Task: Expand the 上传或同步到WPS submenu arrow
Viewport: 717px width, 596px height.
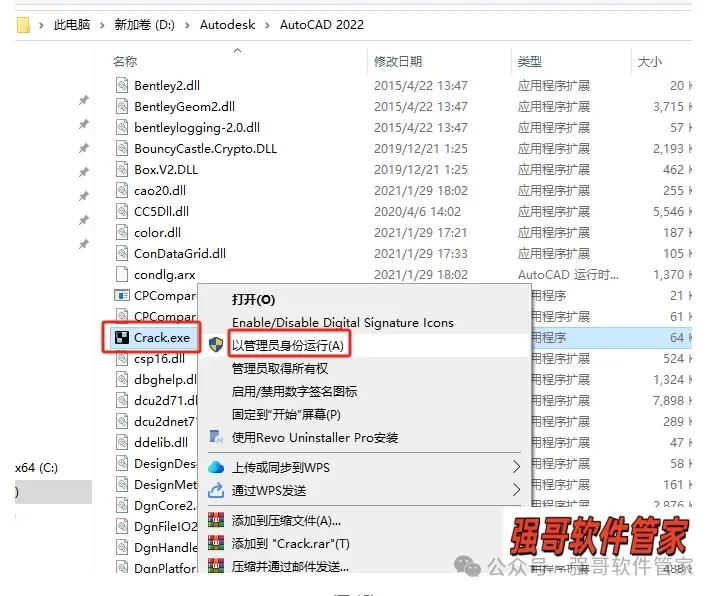Action: [516, 467]
